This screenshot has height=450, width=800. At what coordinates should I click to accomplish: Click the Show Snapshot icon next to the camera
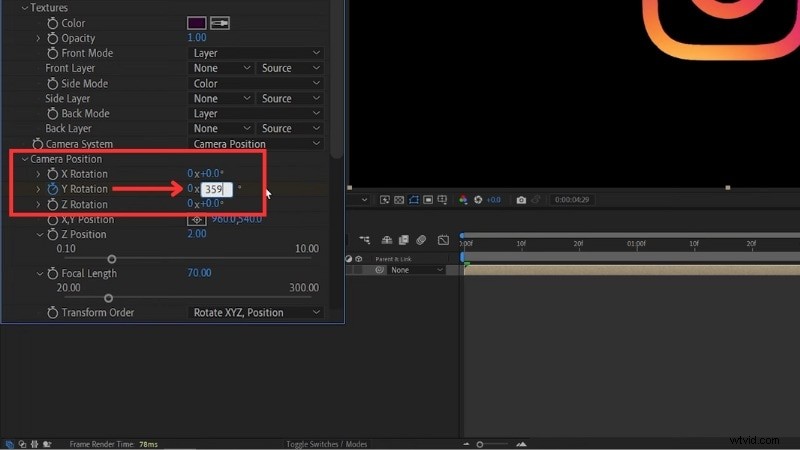536,199
